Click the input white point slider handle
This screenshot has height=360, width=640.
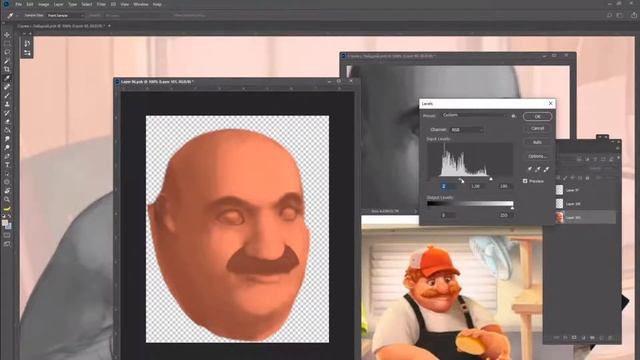pyautogui.click(x=491, y=179)
